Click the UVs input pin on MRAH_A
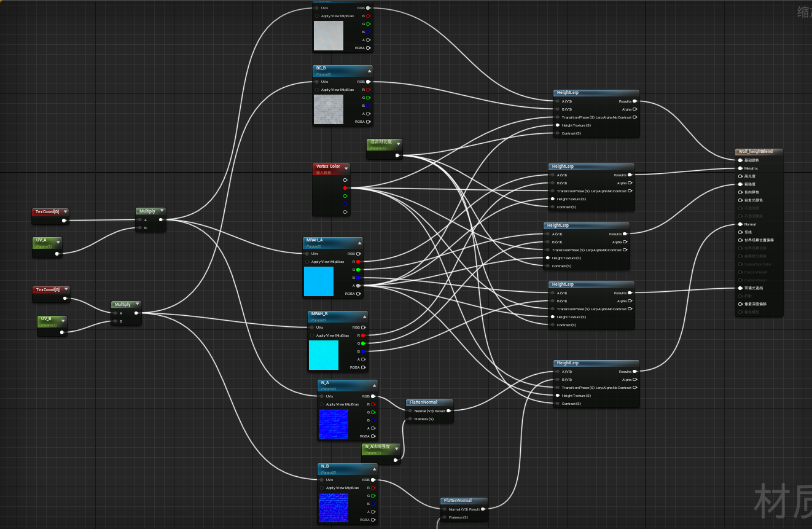 click(x=307, y=254)
